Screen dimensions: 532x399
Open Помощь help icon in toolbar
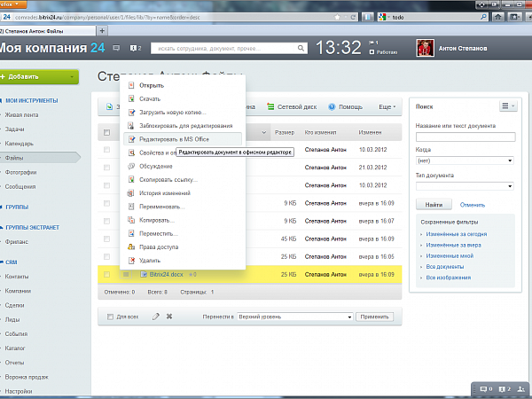[332, 106]
